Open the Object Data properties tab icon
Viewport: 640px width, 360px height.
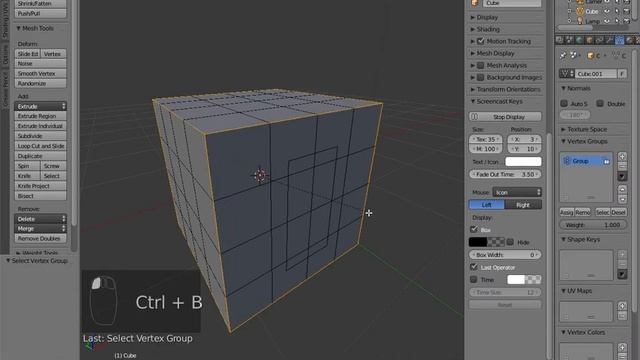619,40
